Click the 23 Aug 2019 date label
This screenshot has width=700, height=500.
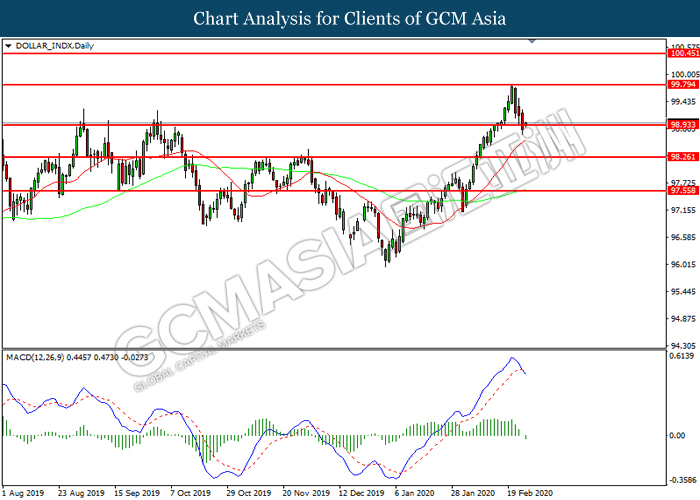pyautogui.click(x=81, y=493)
